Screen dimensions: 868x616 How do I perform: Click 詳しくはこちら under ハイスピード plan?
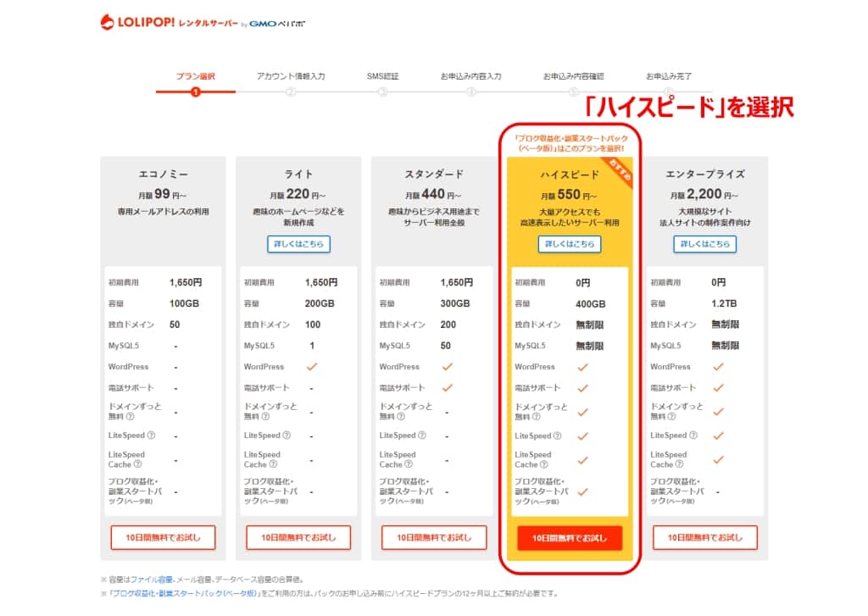coord(570,244)
